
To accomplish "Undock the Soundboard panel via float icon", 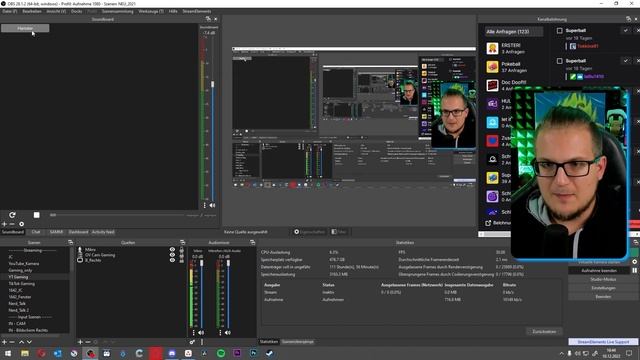I will click(208, 19).
